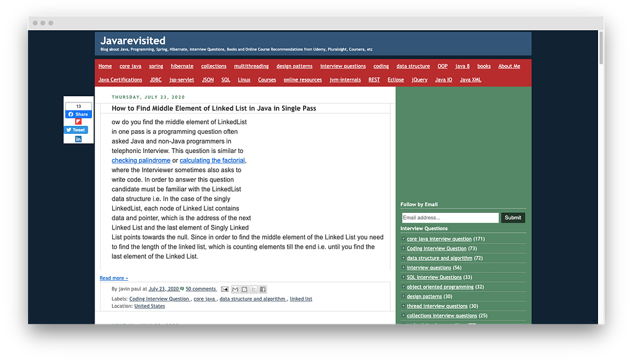
Task: Click the Tweet button in floating share bar
Action: (x=76, y=130)
